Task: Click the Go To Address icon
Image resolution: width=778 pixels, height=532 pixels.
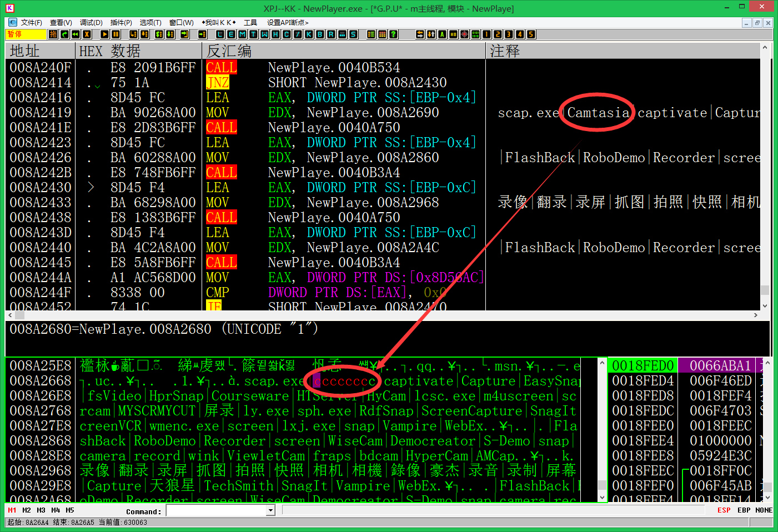Action: (203, 34)
